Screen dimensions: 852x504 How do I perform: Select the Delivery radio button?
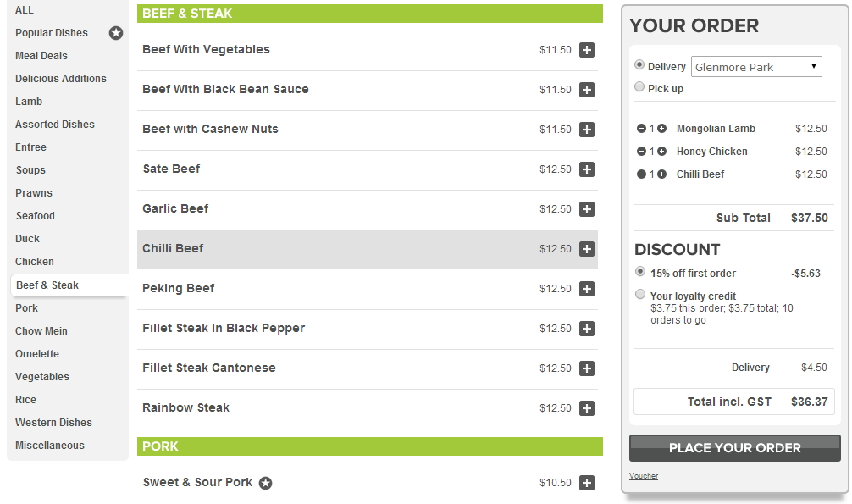click(640, 65)
